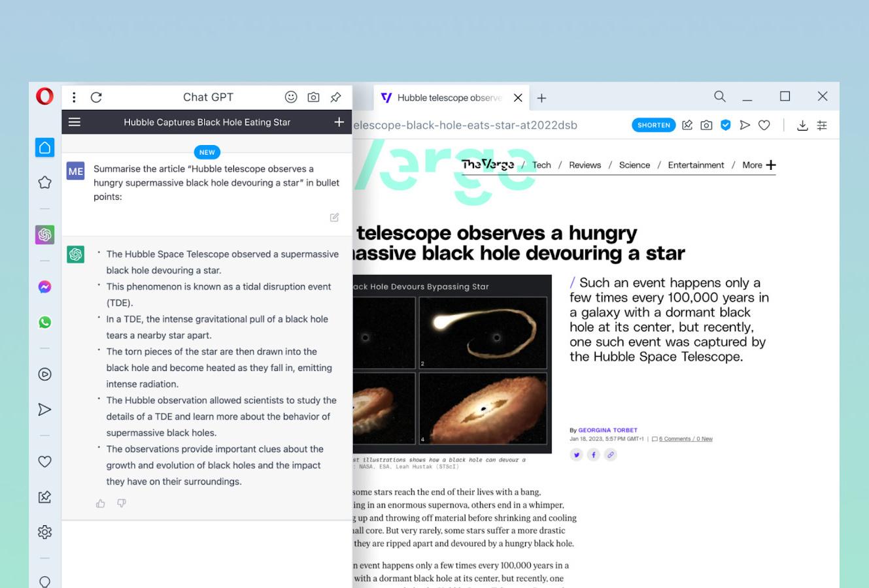Expand the More menu on The Verge
Image resolution: width=869 pixels, height=588 pixels.
[x=758, y=165]
